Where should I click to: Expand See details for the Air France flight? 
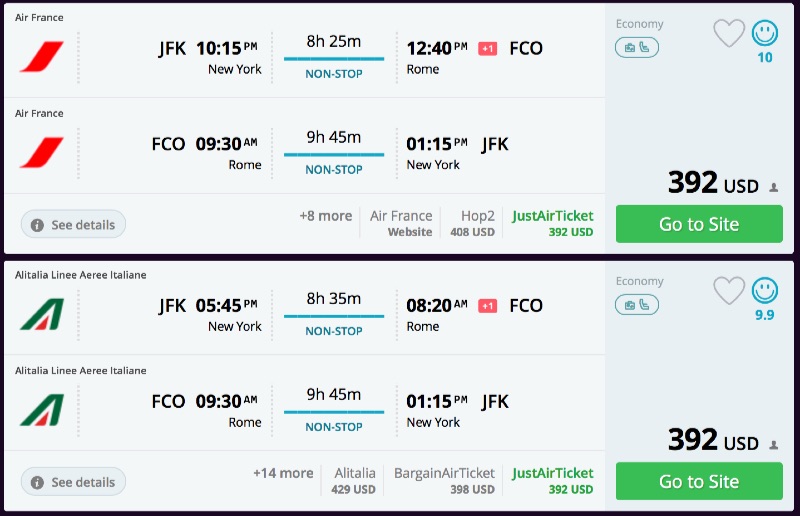click(73, 225)
